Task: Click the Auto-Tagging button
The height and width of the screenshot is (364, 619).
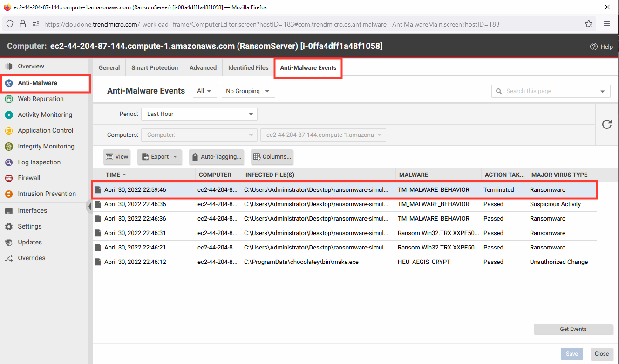Action: (217, 157)
